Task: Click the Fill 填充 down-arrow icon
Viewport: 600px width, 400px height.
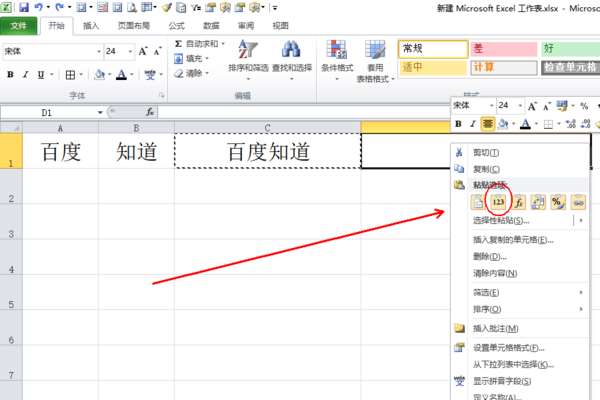Action: pos(178,59)
